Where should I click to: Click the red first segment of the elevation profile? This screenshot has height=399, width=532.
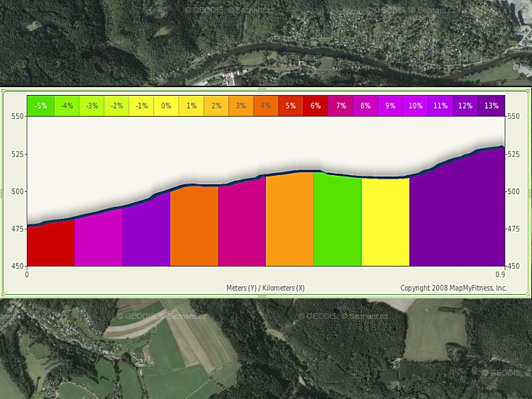[51, 244]
